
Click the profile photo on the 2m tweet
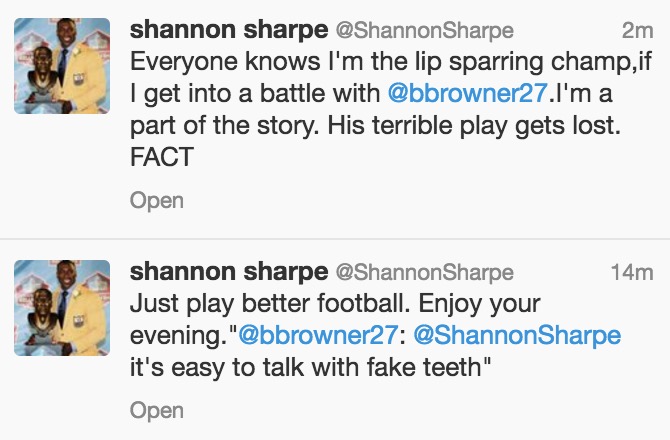pos(62,66)
